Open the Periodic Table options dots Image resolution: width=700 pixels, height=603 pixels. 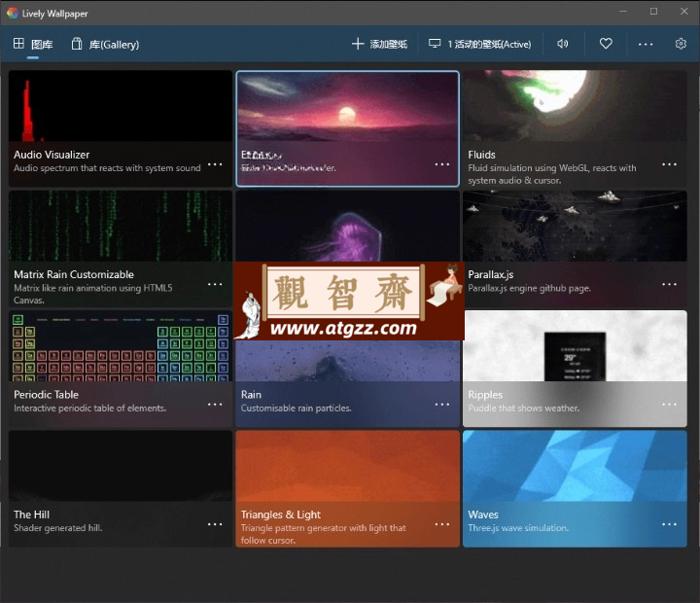point(215,405)
